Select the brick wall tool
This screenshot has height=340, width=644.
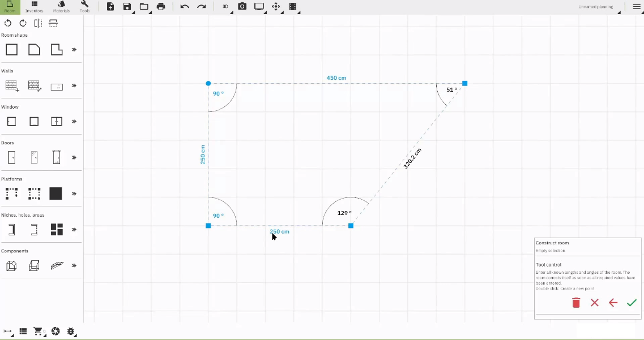11,85
